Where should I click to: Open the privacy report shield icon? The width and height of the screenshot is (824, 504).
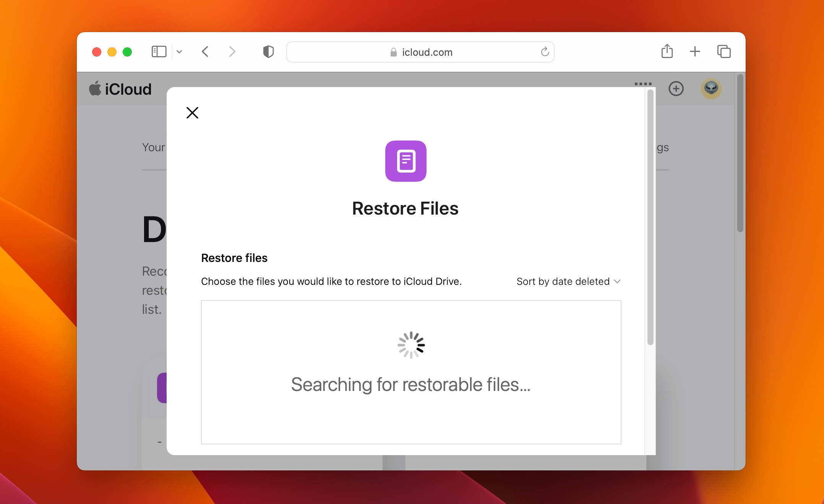coord(268,52)
